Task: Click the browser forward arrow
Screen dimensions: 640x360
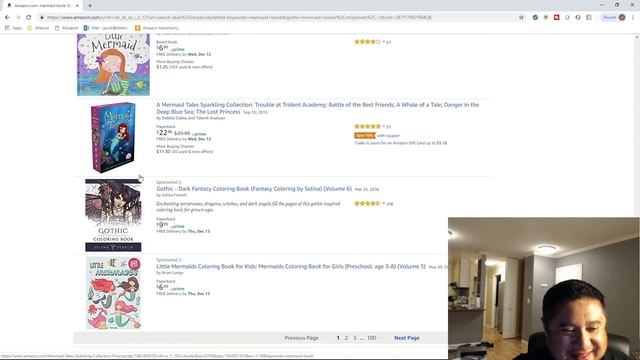Action: [18, 18]
